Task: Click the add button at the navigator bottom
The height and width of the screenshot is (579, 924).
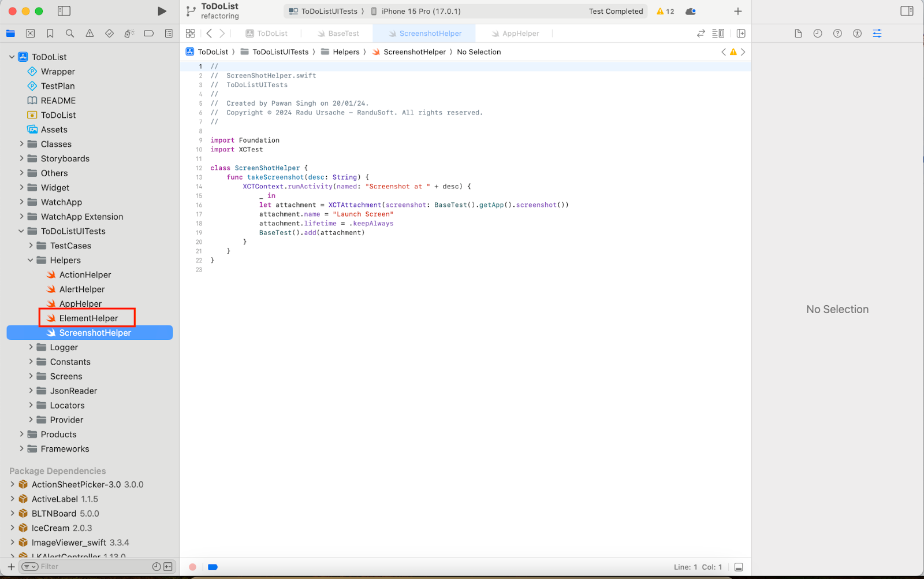Action: pos(11,567)
